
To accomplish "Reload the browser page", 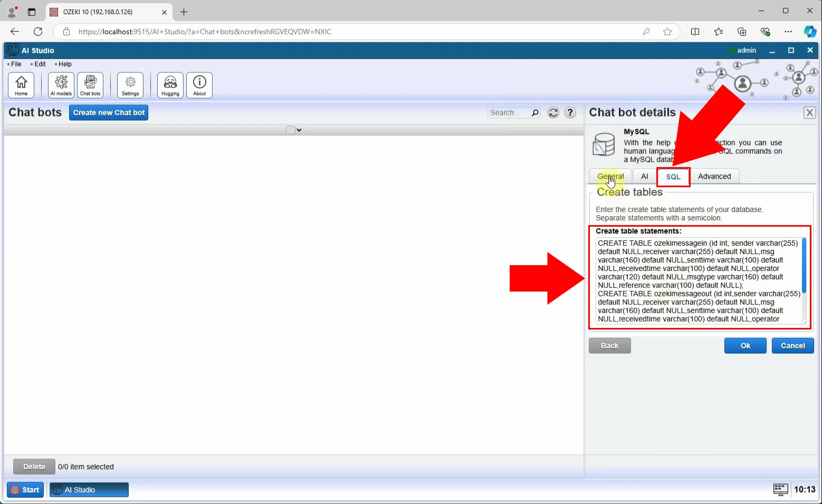I will 38,32.
